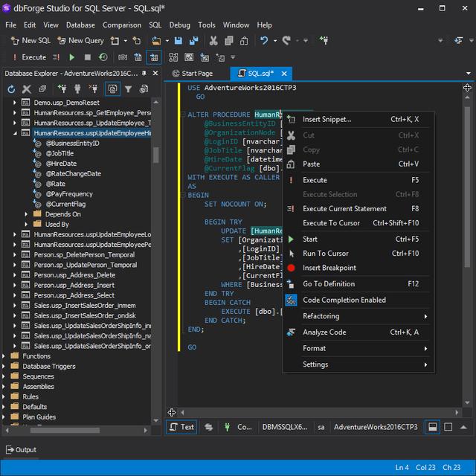Click the editor vertical scrollbar thumb
Screen dimensions: 476x476
click(467, 187)
